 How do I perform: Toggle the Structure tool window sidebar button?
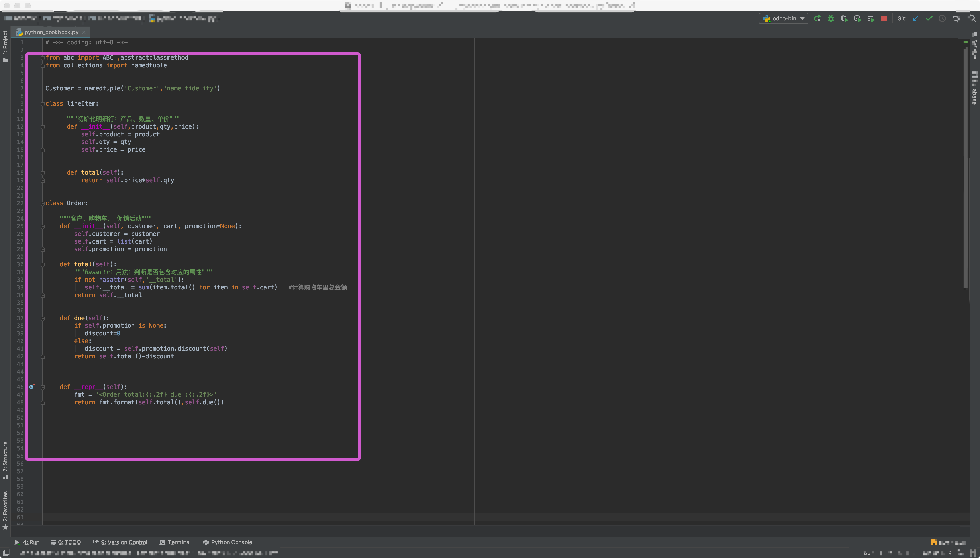coord(5,460)
